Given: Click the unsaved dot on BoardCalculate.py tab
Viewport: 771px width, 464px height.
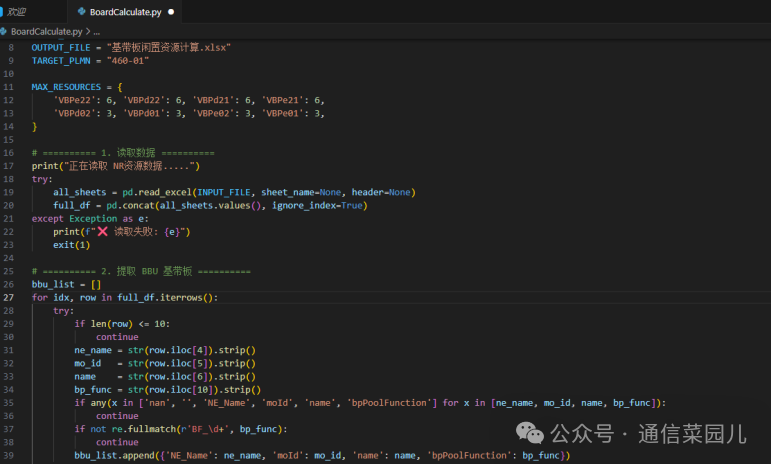Looking at the screenshot, I should [171, 12].
